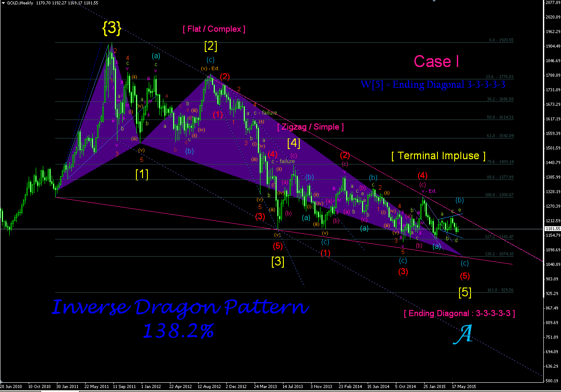Viewport: 561px width, 392px height.
Task: Select the '[ Zigzag / Simple ]' label
Action: pyautogui.click(x=310, y=127)
